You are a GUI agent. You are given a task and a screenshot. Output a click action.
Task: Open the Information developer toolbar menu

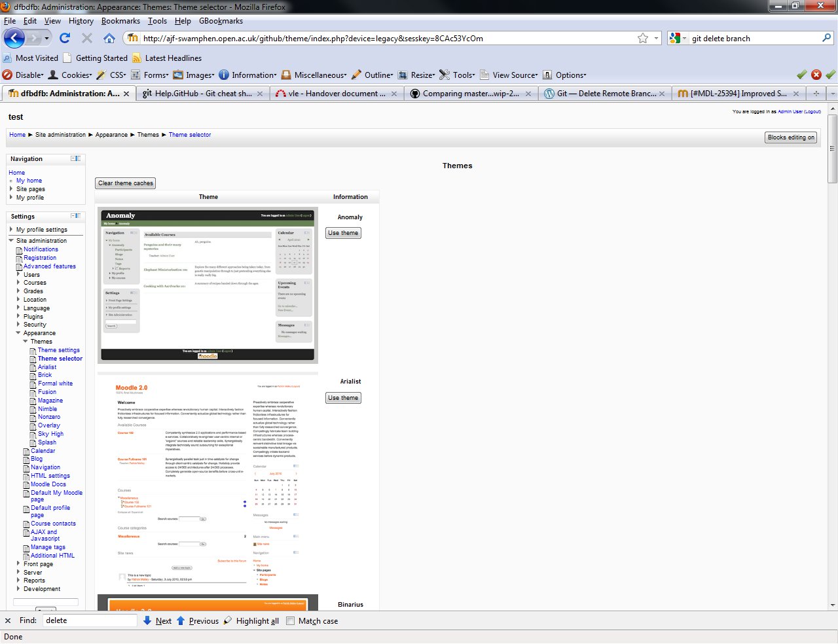click(x=247, y=75)
